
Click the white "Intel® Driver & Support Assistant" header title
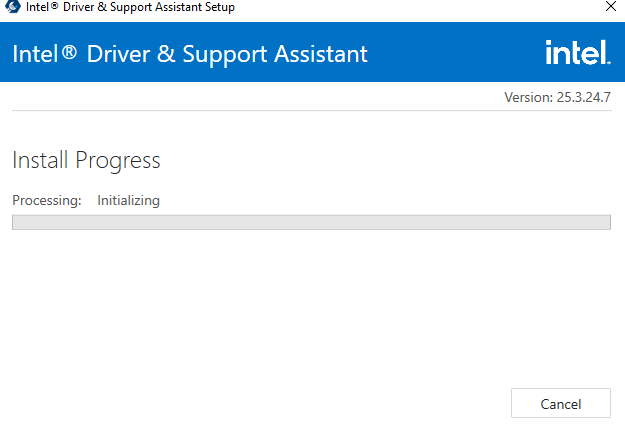pyautogui.click(x=190, y=53)
